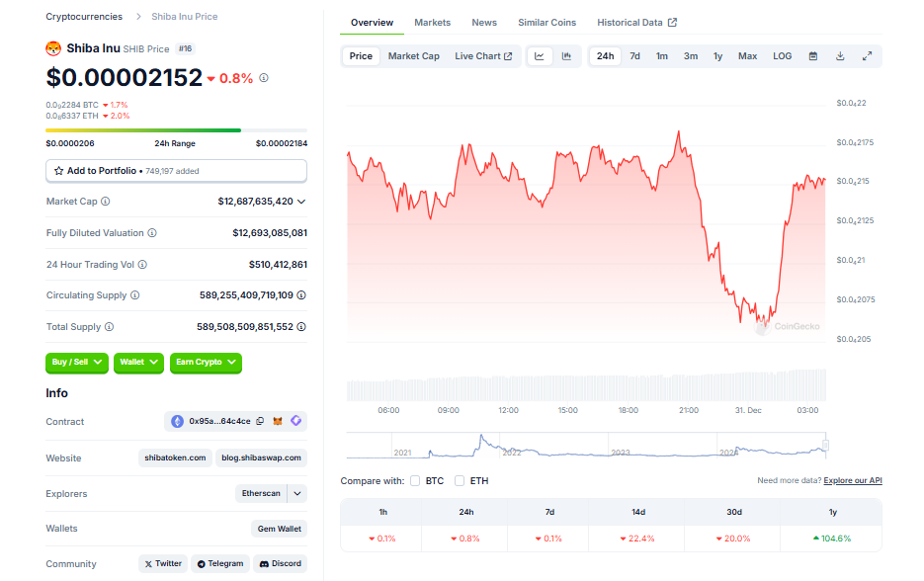The width and height of the screenshot is (924, 581).
Task: Toggle LOG scale on the chart
Action: point(782,56)
